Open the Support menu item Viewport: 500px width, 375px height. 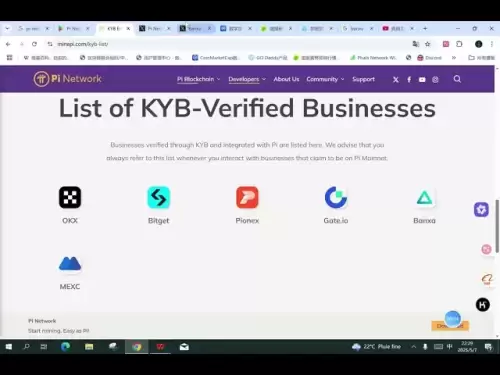coord(363,79)
